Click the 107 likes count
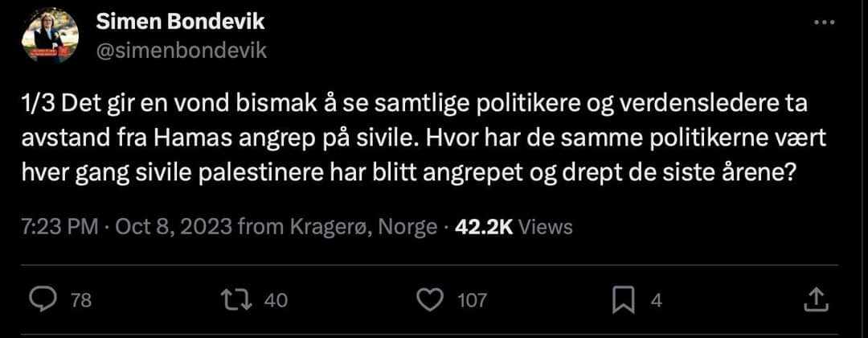This screenshot has width=868, height=338. [x=473, y=300]
